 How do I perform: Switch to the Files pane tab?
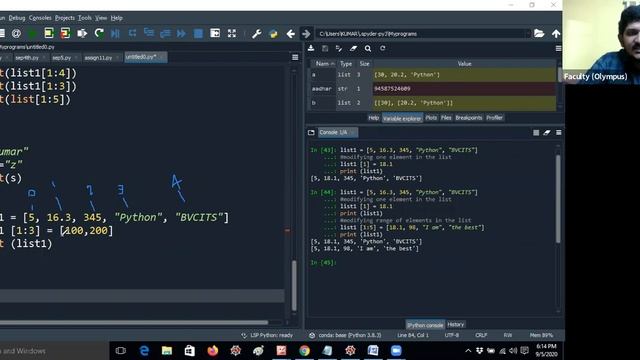(446, 118)
